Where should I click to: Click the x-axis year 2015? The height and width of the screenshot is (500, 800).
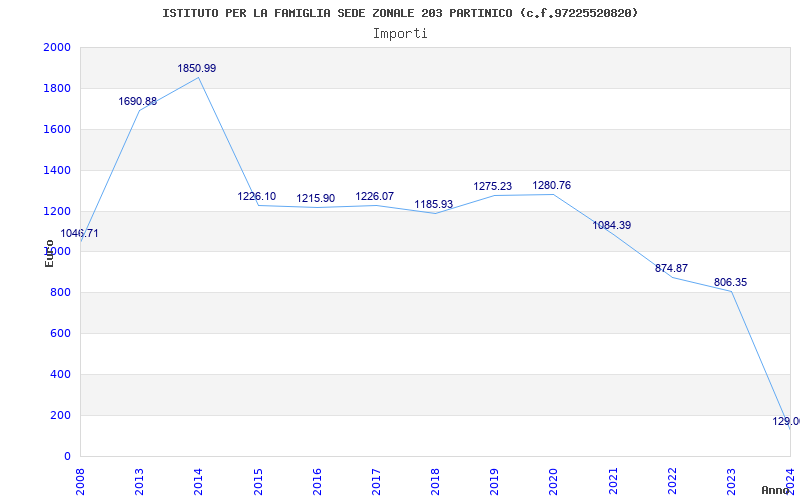pos(258,481)
